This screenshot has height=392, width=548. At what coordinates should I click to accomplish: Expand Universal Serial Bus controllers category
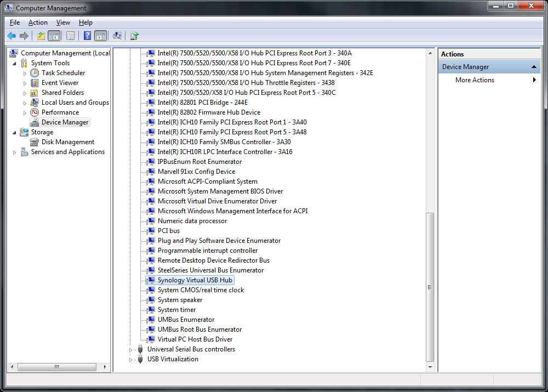131,350
